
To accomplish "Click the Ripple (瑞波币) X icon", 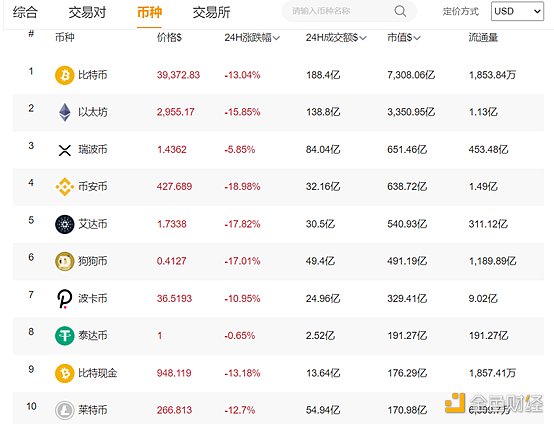I will [x=65, y=150].
